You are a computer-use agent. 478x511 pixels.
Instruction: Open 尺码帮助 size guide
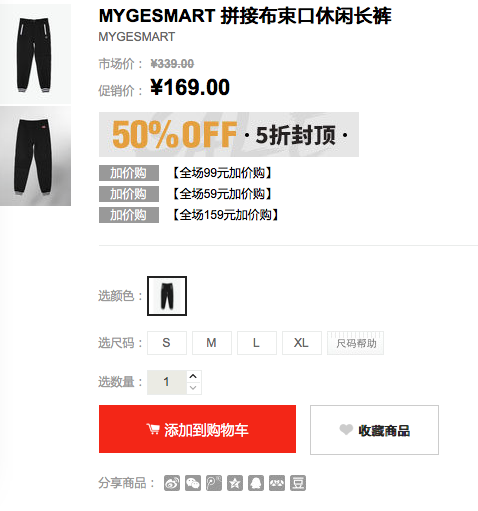click(x=356, y=343)
